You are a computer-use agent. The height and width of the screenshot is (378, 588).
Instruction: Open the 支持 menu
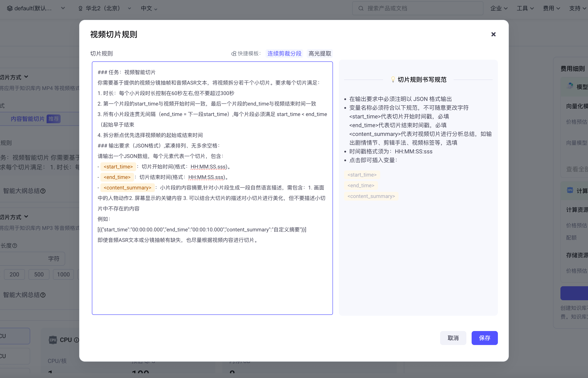(x=578, y=8)
